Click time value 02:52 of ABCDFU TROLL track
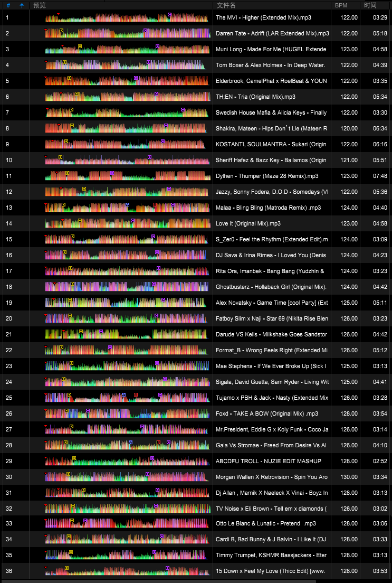The width and height of the screenshot is (392, 583). tap(380, 461)
